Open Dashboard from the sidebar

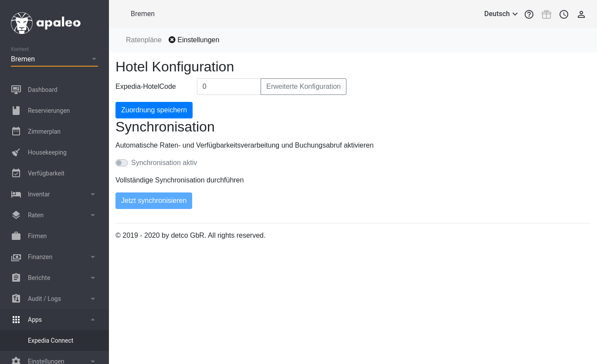click(x=42, y=90)
